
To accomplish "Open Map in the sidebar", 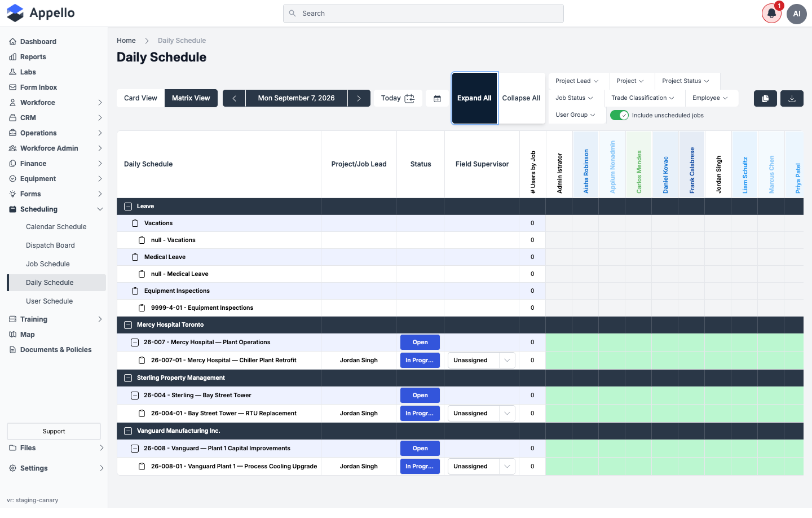I will tap(27, 335).
